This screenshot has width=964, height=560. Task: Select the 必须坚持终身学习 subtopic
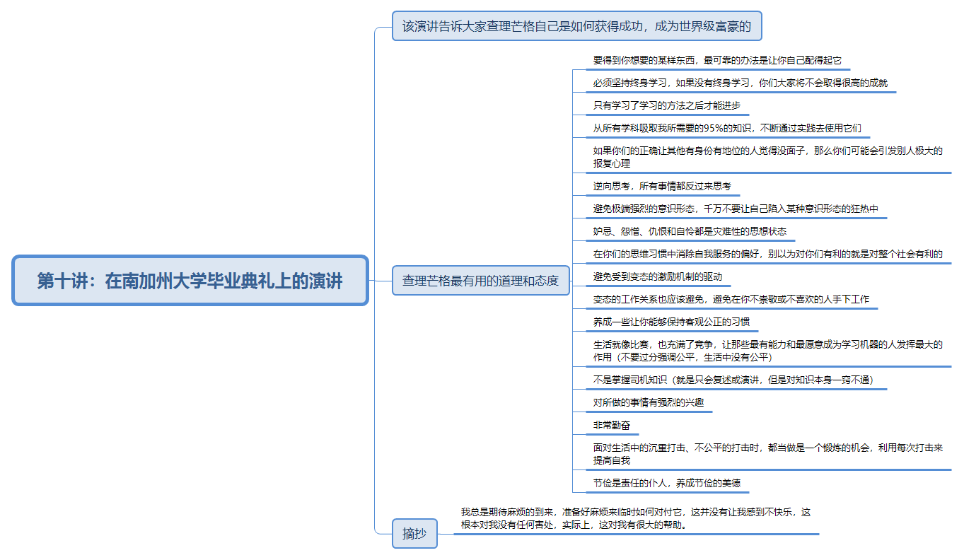(x=740, y=83)
